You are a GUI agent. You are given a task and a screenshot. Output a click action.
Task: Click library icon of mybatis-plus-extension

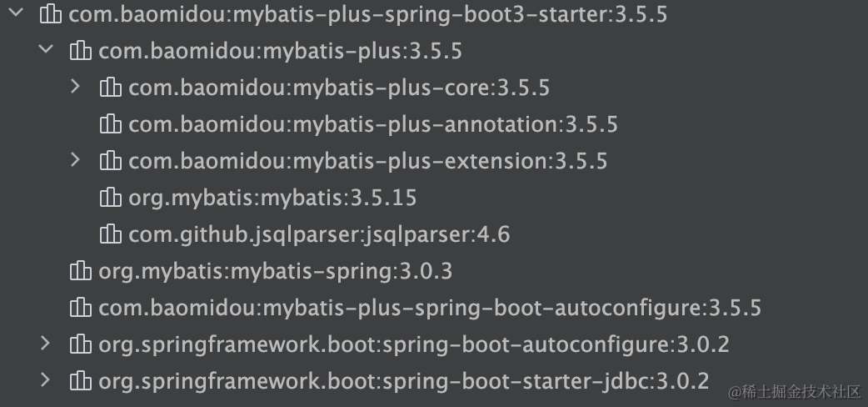point(111,160)
